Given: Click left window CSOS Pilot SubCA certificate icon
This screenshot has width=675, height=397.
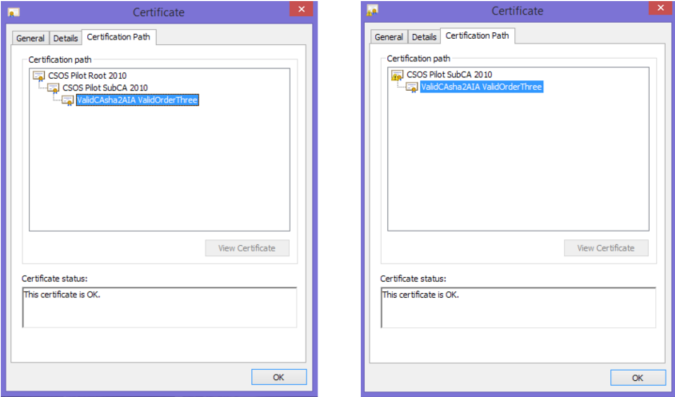Looking at the screenshot, I should coord(53,88).
